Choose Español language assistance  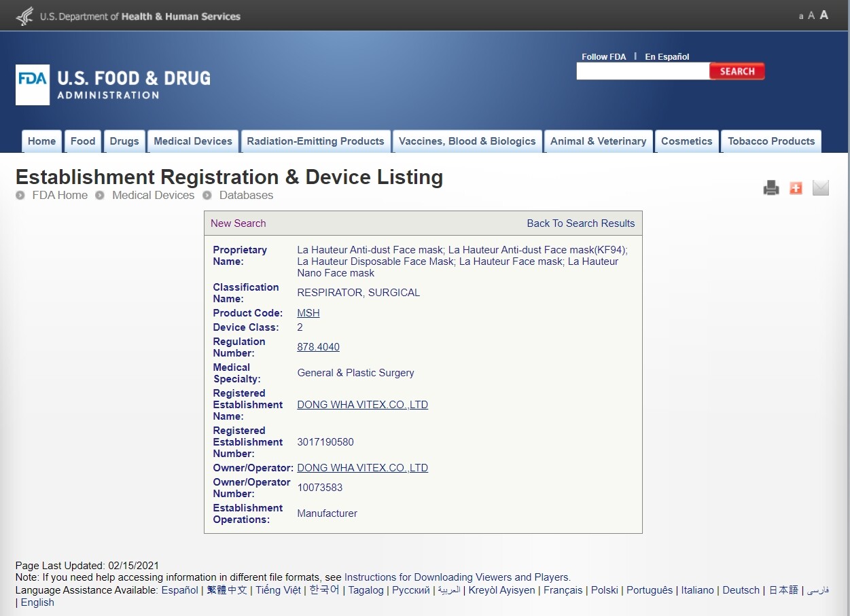180,590
